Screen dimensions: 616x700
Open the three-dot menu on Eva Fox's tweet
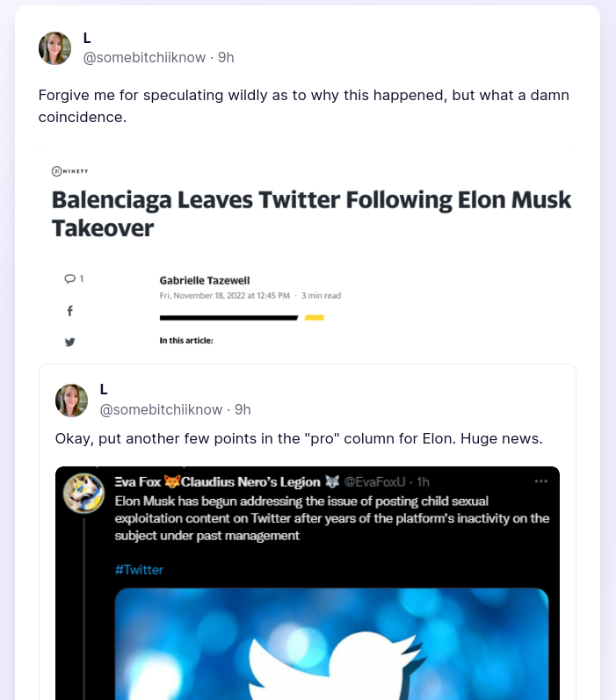541,481
